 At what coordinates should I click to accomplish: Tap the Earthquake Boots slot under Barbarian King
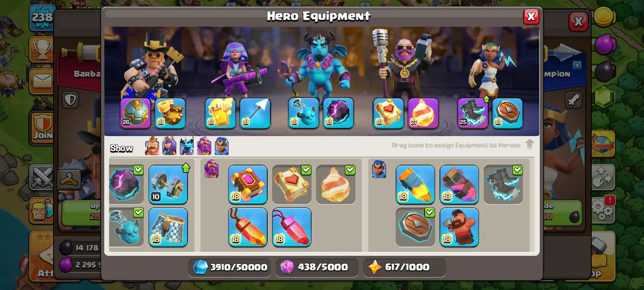tap(170, 113)
